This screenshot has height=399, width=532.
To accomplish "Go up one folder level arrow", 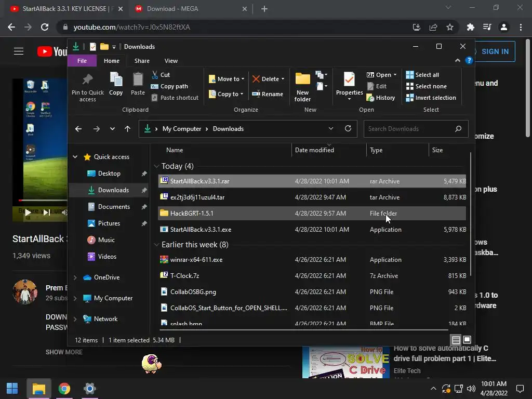I will point(127,129).
